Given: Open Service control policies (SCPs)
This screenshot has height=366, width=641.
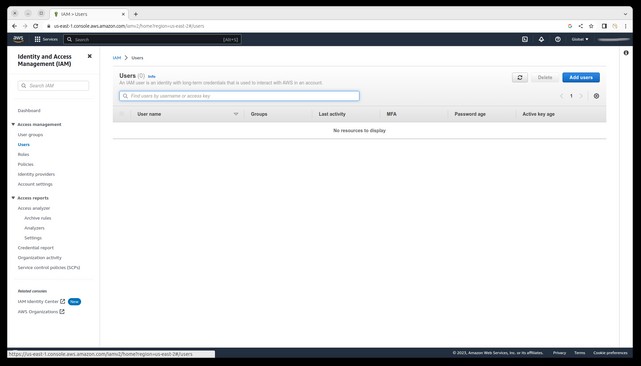Looking at the screenshot, I should pos(49,267).
